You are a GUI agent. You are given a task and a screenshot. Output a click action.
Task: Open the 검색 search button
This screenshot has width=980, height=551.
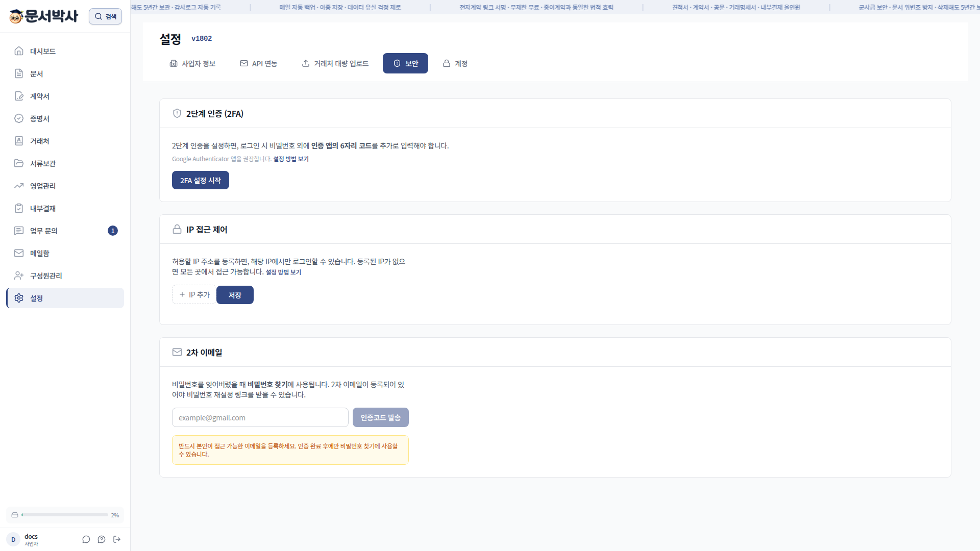[x=105, y=16]
